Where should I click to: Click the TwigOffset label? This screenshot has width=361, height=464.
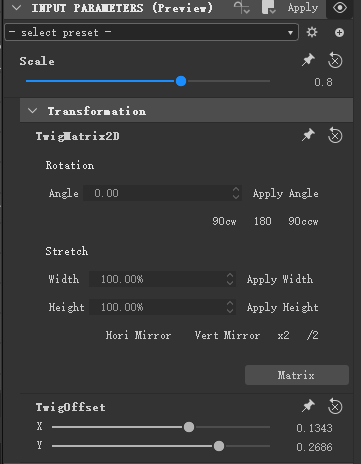tap(71, 407)
